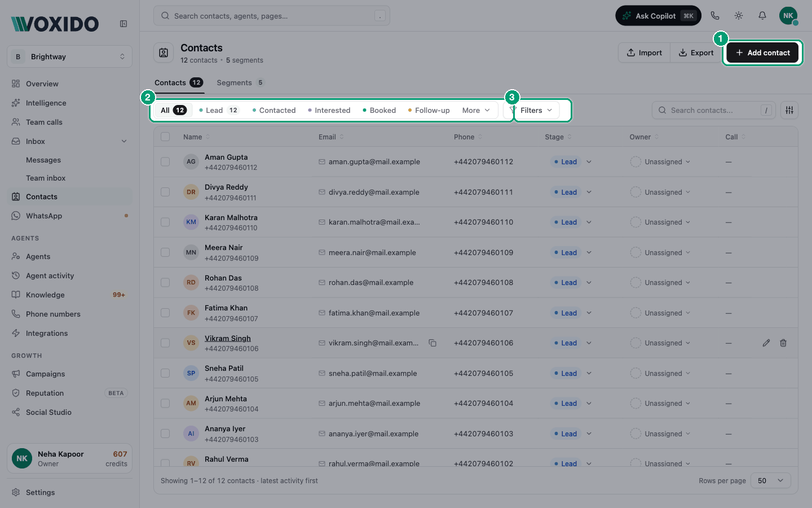This screenshot has height=508, width=812.
Task: Check the Meera Nair row checkbox
Action: click(x=165, y=252)
